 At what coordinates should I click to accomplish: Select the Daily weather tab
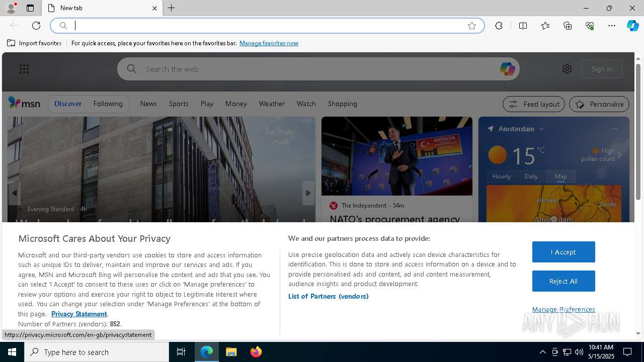click(531, 176)
